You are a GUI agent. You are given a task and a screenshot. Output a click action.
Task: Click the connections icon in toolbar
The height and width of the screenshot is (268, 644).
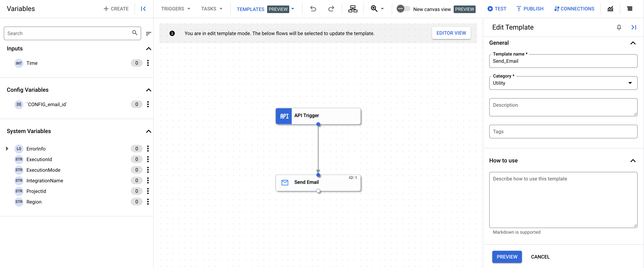pos(574,9)
